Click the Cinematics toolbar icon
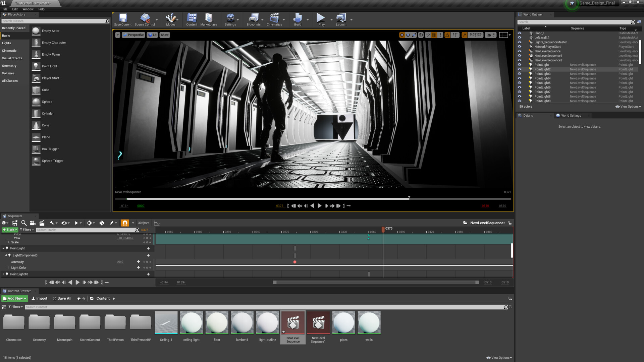Viewport: 644px width, 362px height. (274, 19)
